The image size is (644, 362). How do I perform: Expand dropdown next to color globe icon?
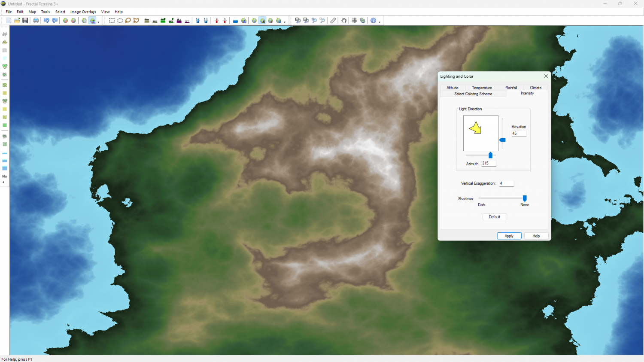(x=99, y=21)
